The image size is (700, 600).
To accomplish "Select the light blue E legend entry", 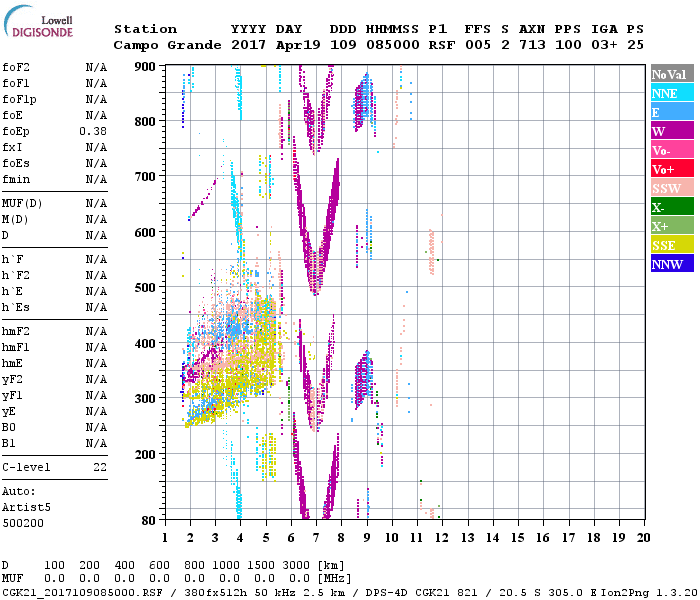I will 670,113.
